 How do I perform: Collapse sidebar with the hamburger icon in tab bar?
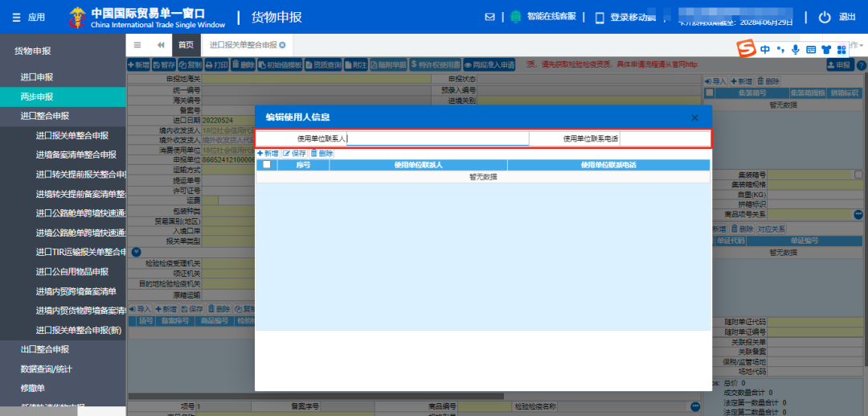coord(137,45)
